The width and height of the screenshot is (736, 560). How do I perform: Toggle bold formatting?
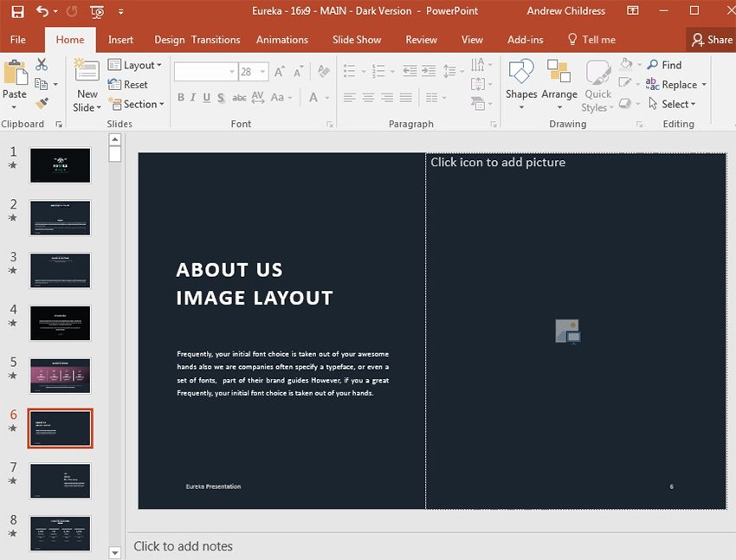click(x=181, y=98)
